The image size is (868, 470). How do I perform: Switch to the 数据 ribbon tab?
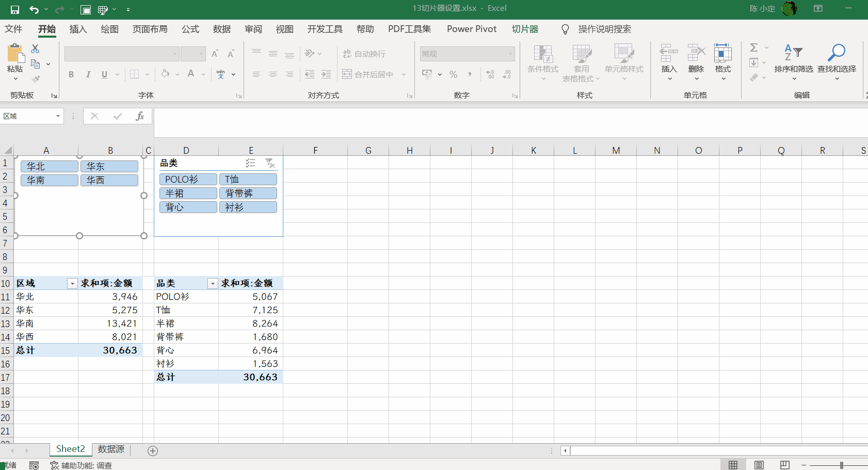(221, 29)
